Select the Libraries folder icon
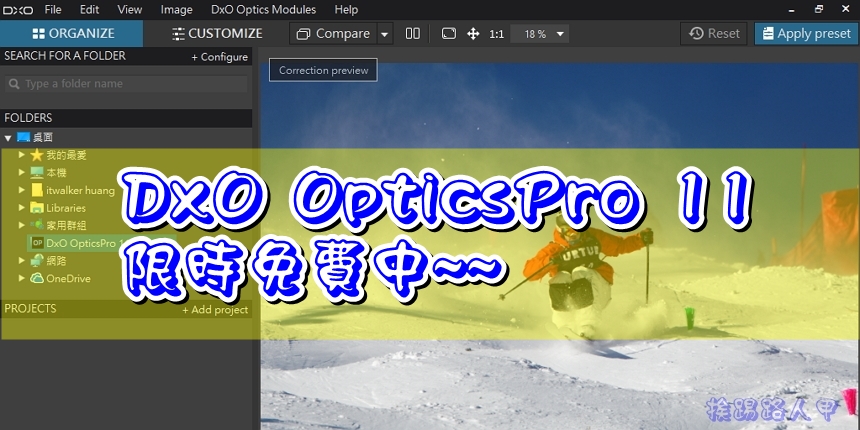This screenshot has height=430, width=860. [x=37, y=207]
